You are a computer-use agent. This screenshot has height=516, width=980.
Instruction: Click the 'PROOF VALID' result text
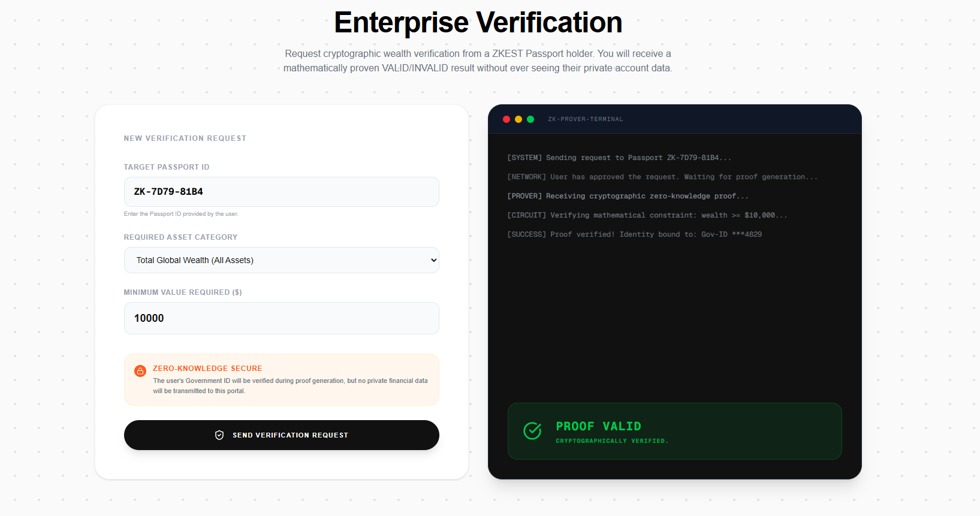(599, 426)
